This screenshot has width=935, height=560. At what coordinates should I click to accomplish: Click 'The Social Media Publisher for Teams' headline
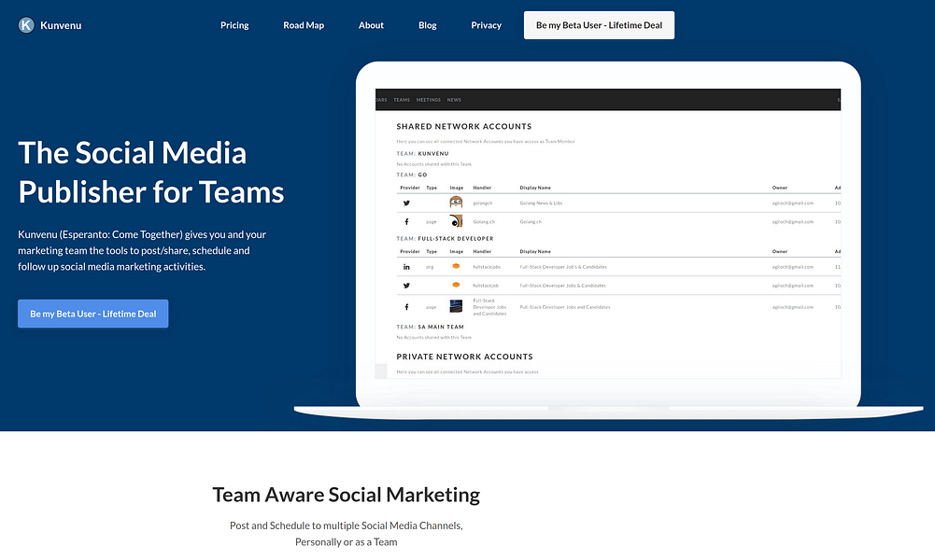point(151,172)
